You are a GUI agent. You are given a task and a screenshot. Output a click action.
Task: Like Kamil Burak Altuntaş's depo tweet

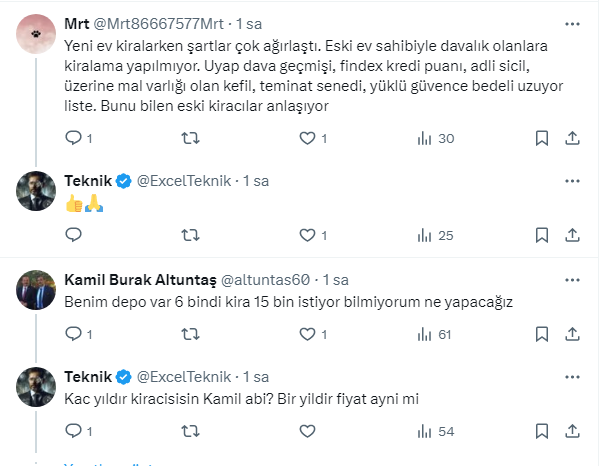point(307,334)
